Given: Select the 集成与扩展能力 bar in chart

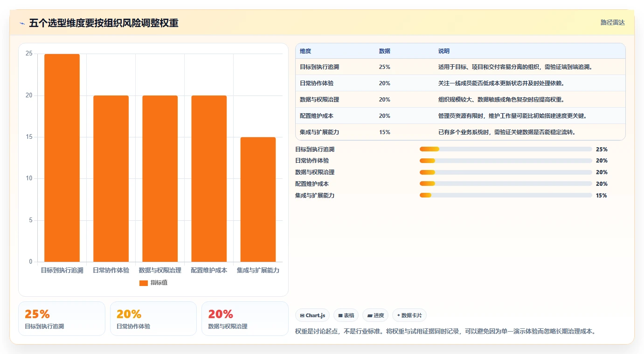Looking at the screenshot, I should pos(258,199).
